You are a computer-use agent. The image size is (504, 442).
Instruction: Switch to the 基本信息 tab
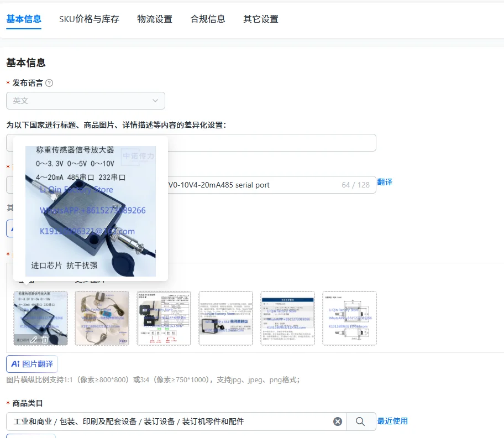(x=24, y=19)
